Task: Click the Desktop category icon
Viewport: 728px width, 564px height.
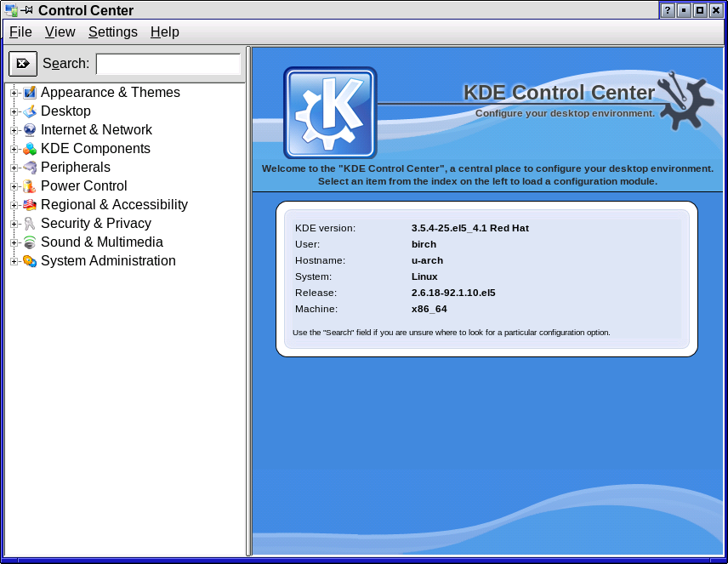Action: pos(30,111)
